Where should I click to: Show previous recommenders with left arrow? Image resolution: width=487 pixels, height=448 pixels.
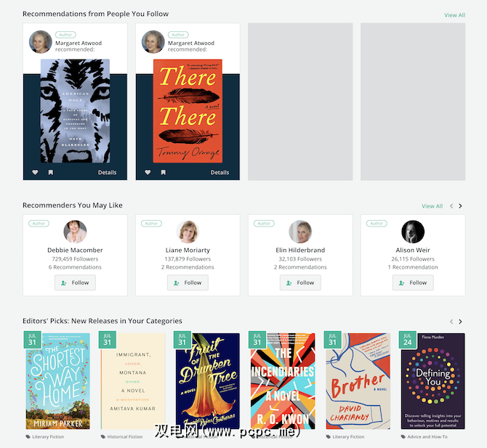[451, 206]
